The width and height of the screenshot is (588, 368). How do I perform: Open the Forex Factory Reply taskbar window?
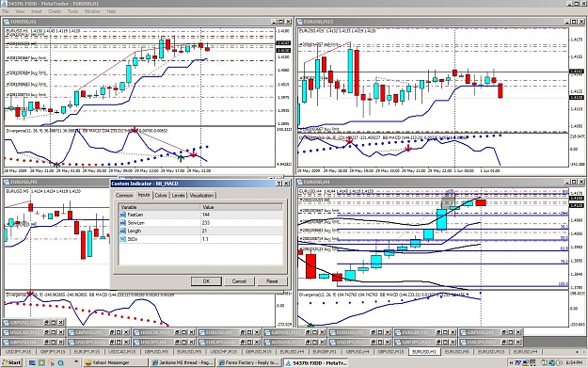point(249,362)
